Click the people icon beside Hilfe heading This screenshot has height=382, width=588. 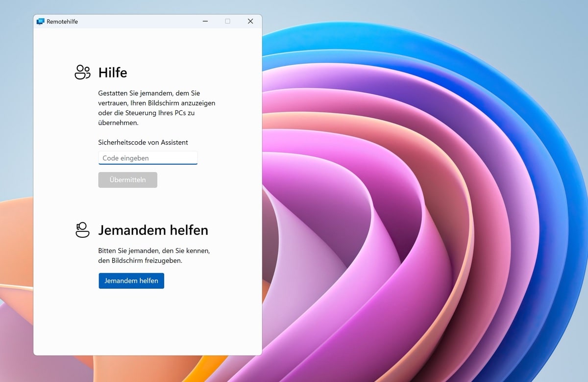(x=82, y=72)
